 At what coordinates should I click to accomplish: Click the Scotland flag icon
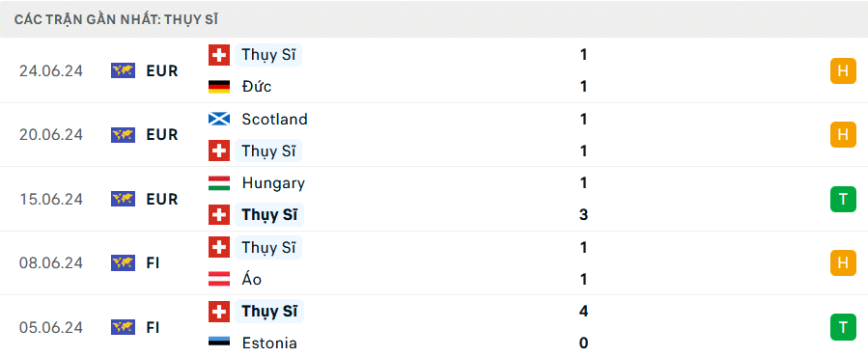click(x=219, y=119)
